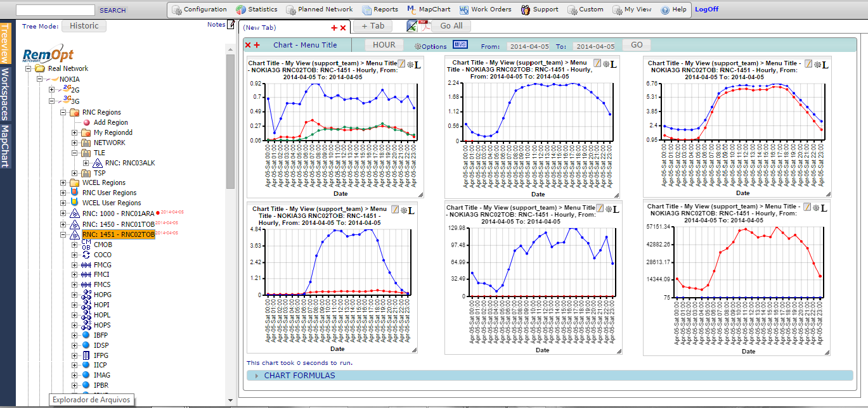Click the Add Region red ball icon
Screen dimensions: 868x408
(x=87, y=122)
